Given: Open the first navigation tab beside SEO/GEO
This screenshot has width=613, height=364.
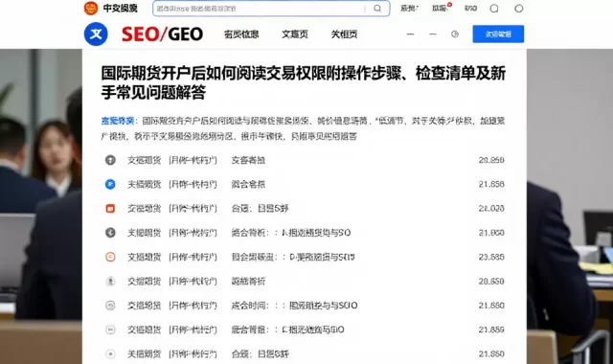Looking at the screenshot, I should [x=241, y=34].
